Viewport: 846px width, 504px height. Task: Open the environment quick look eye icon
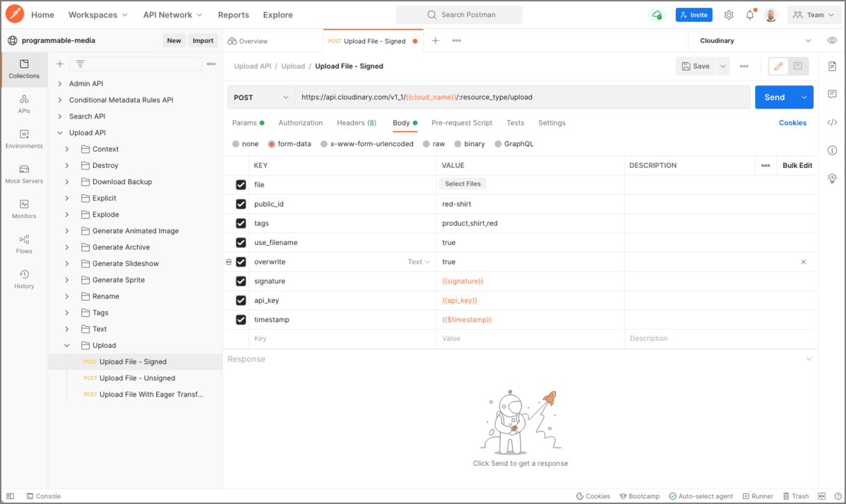[x=832, y=40]
